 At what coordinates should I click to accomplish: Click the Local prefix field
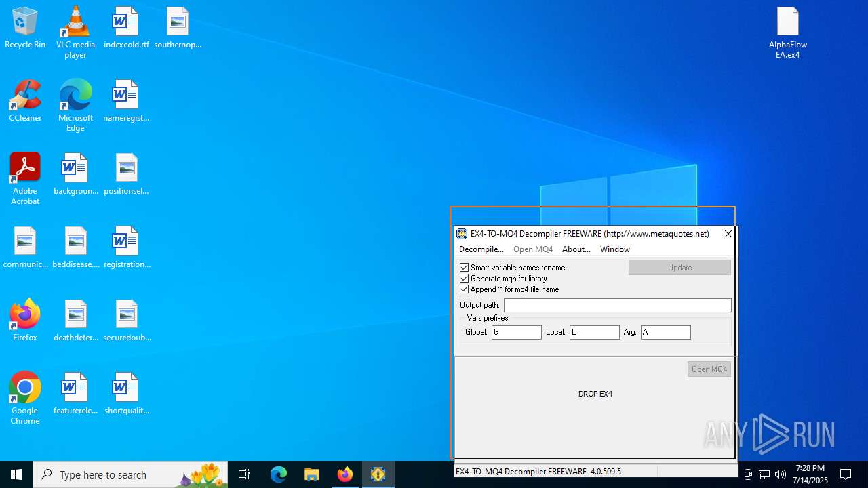pos(595,332)
